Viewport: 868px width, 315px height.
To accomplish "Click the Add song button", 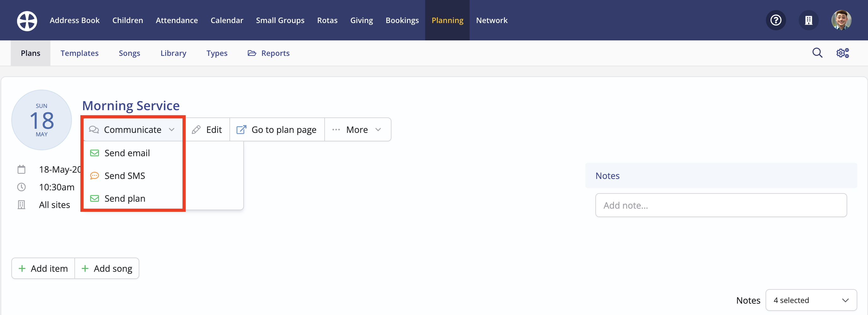I will [x=107, y=268].
